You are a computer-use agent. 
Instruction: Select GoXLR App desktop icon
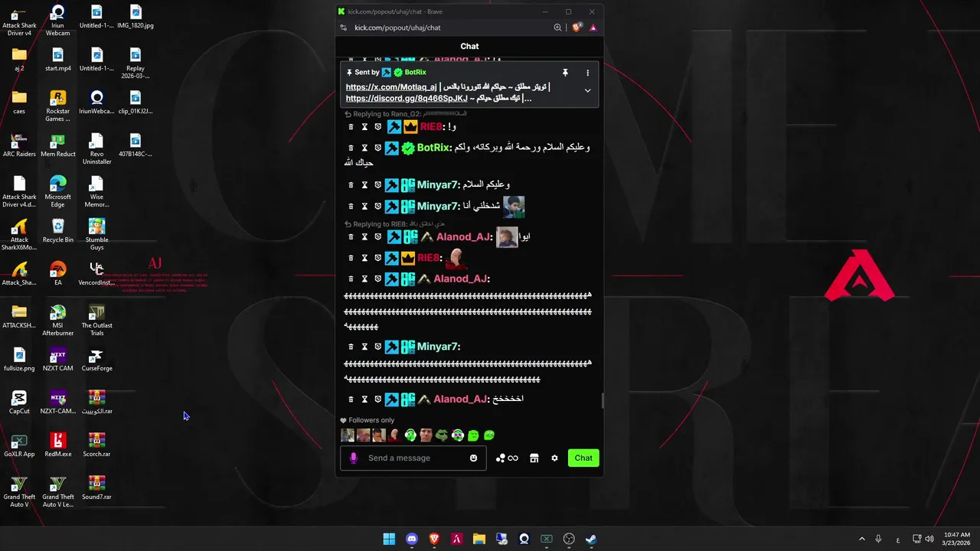pos(19,445)
